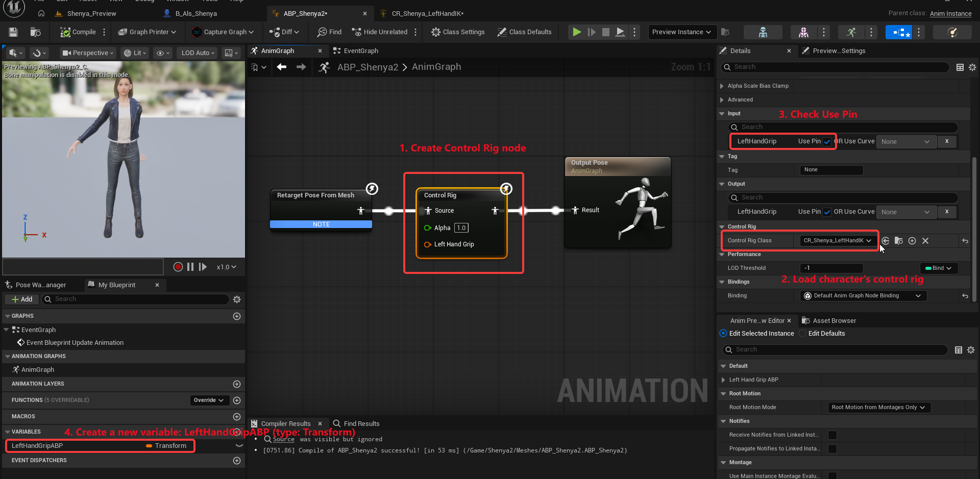
Task: Start play simulation with green arrow
Action: click(x=577, y=32)
